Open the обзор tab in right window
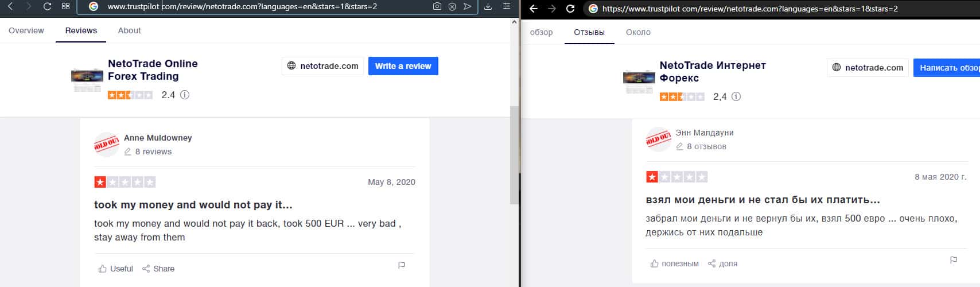Viewport: 980px width, 287px height. click(x=542, y=32)
